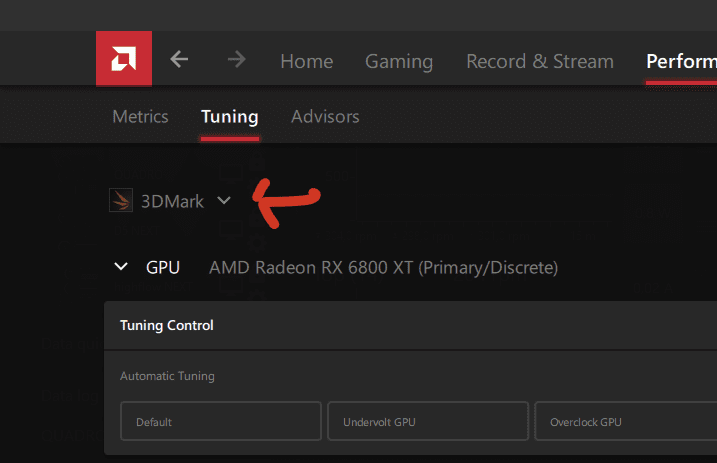
Task: Open the Record & Stream tab
Action: click(540, 61)
